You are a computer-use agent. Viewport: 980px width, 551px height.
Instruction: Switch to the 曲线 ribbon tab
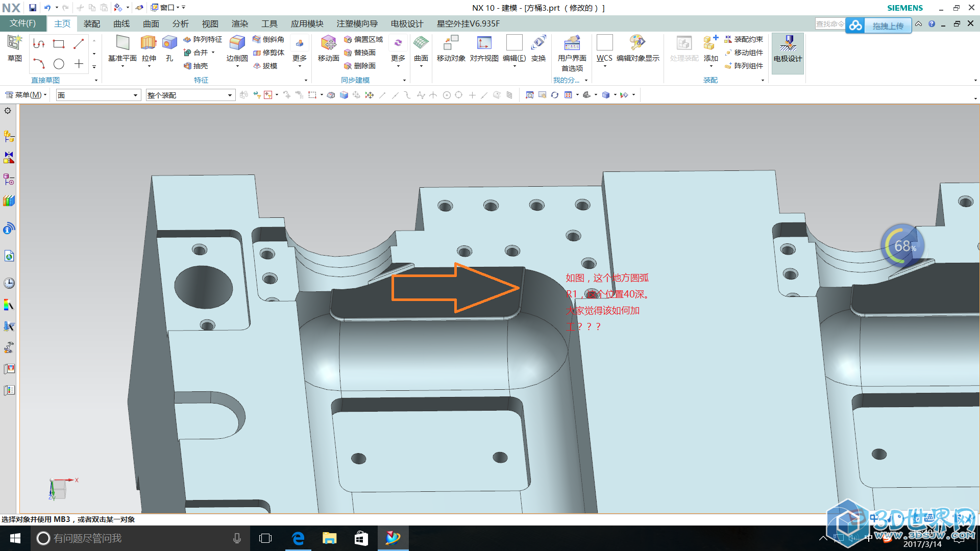click(121, 24)
